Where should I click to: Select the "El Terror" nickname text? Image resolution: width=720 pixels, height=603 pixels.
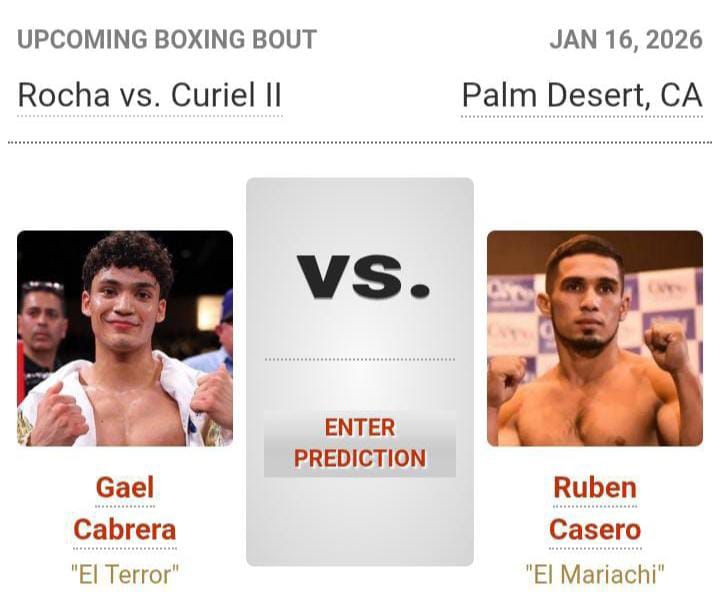click(x=125, y=574)
